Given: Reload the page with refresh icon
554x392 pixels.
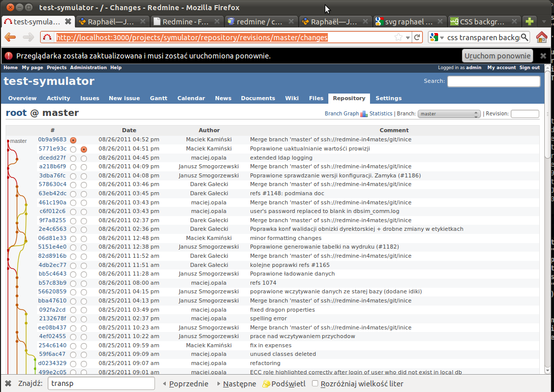Looking at the screenshot, I should click(x=417, y=37).
